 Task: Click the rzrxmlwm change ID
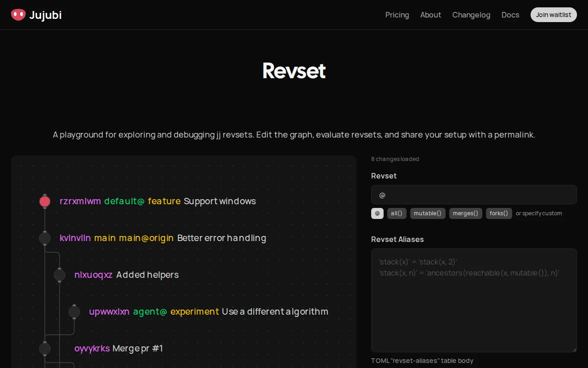[80, 201]
